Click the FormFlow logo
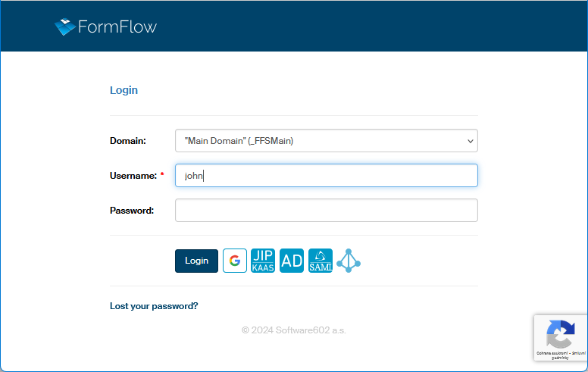588x372 pixels. point(106,27)
